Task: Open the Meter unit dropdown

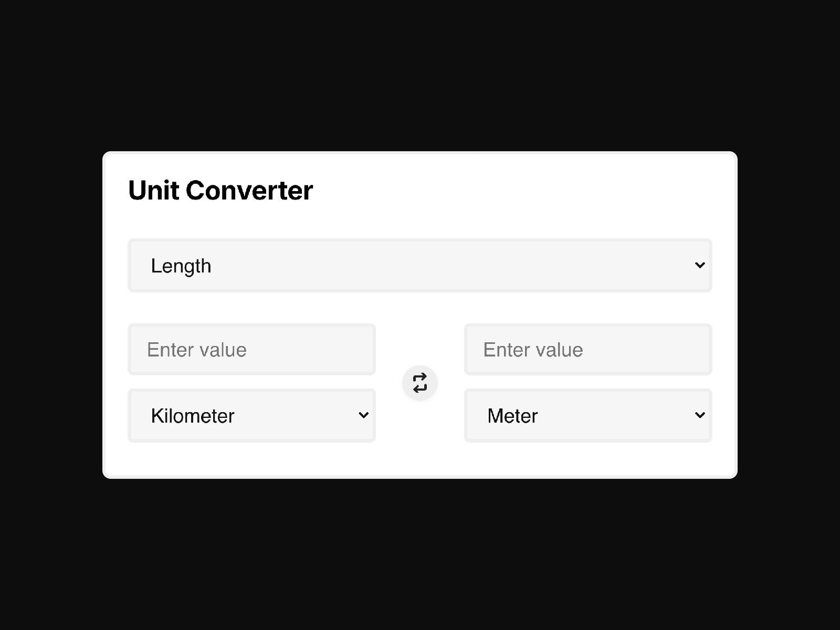Action: 587,415
